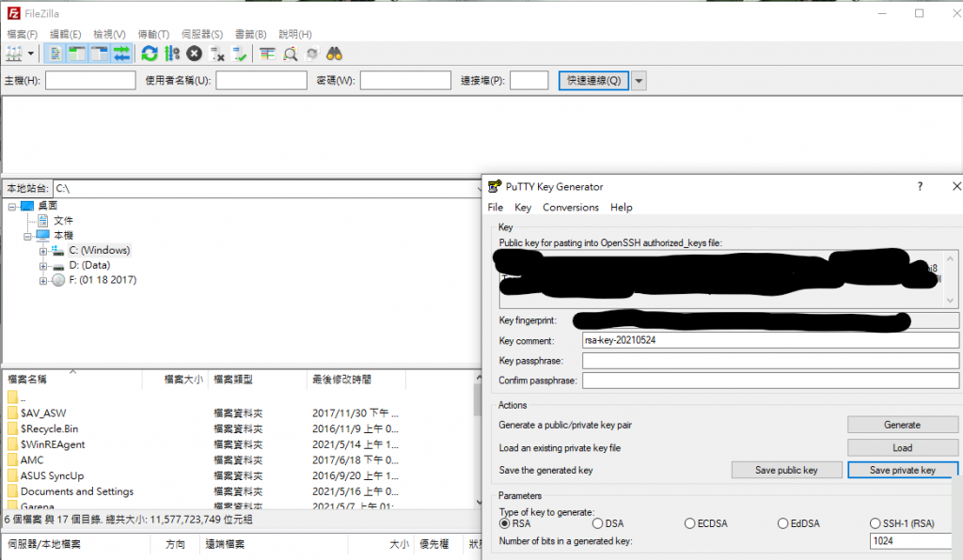The height and width of the screenshot is (560, 963).
Task: Open directory listing filters icon
Action: click(267, 54)
